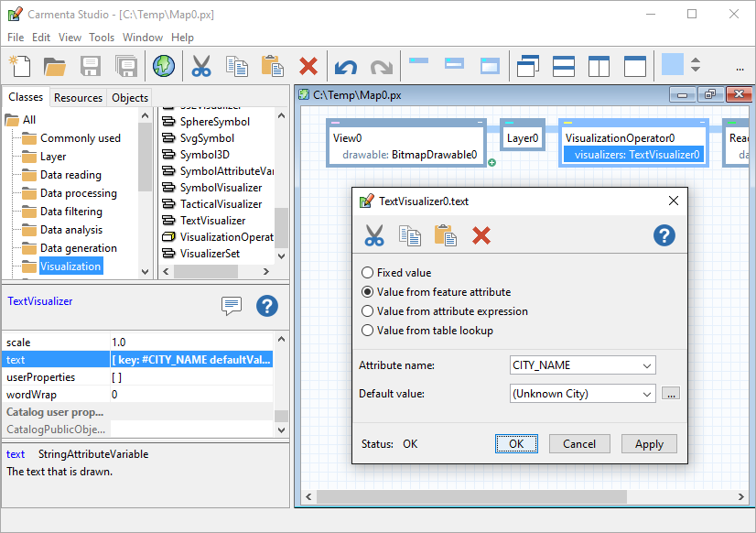Click the Copy icon in TextVisualizer0.text dialog
Viewport: 756px width, 533px height.
[x=410, y=235]
